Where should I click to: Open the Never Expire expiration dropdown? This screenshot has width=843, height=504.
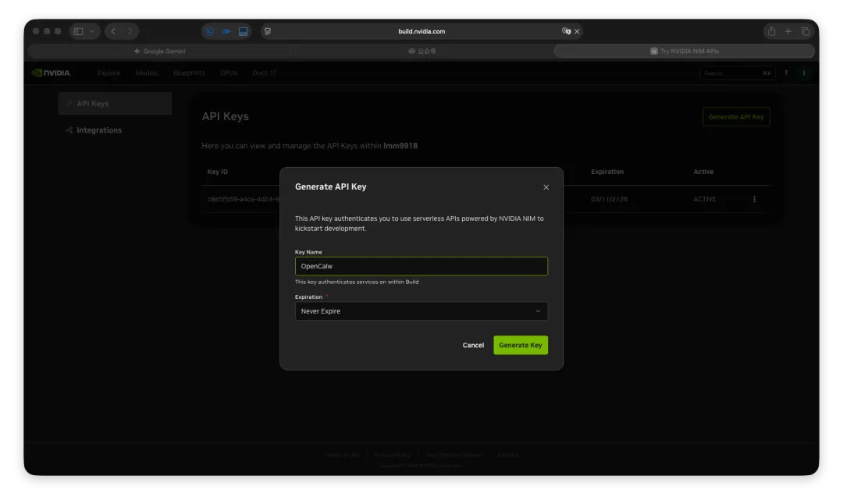[421, 311]
